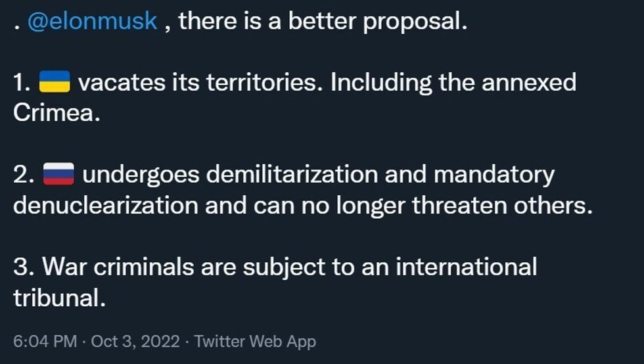Open the 6:04 PM timestamp link
Screen dimensions: 644x364
[x=40, y=342]
